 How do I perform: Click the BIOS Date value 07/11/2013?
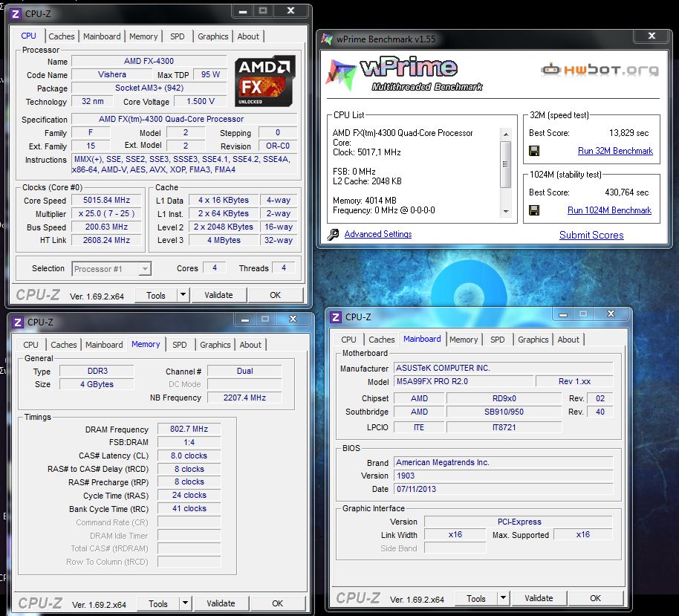click(x=504, y=489)
